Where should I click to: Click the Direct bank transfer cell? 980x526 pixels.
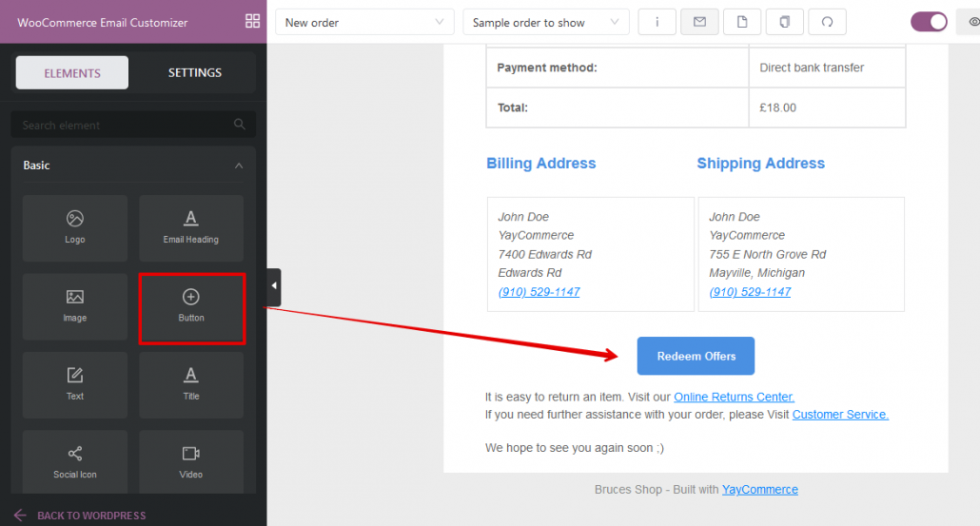(x=827, y=68)
